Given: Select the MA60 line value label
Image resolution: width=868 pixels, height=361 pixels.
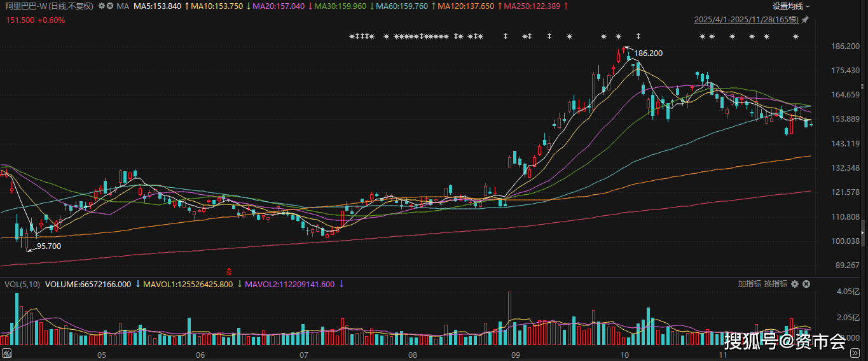Looking at the screenshot, I should (403, 6).
